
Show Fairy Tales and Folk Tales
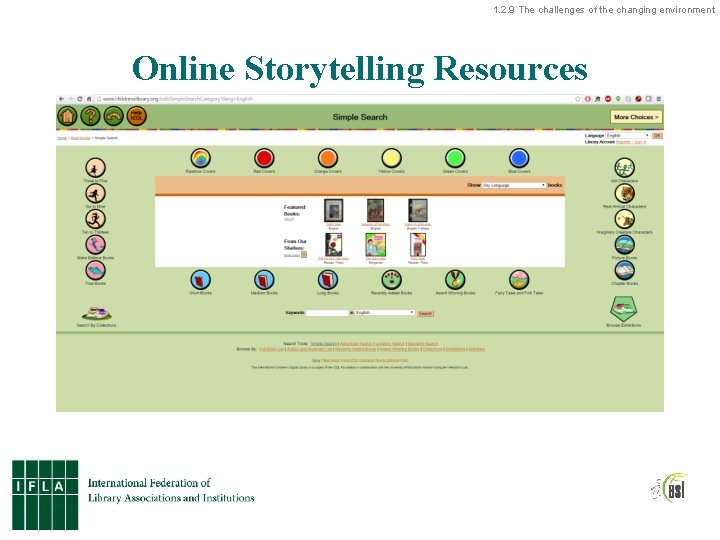(x=519, y=280)
